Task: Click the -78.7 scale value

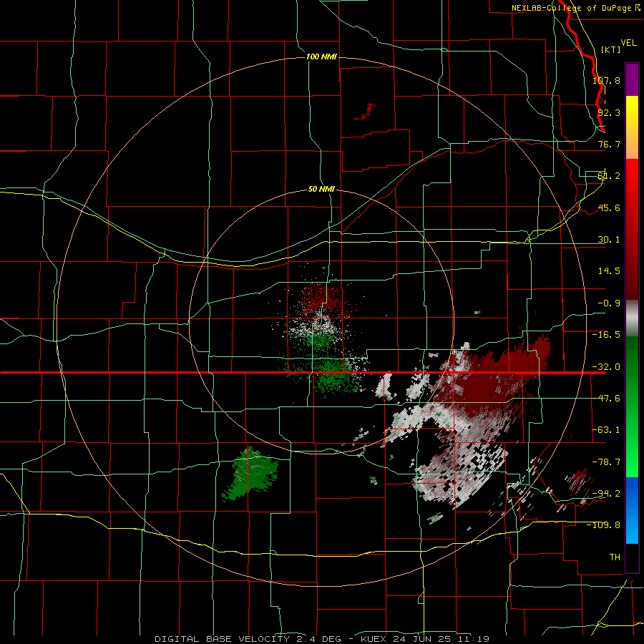Action: click(x=606, y=462)
